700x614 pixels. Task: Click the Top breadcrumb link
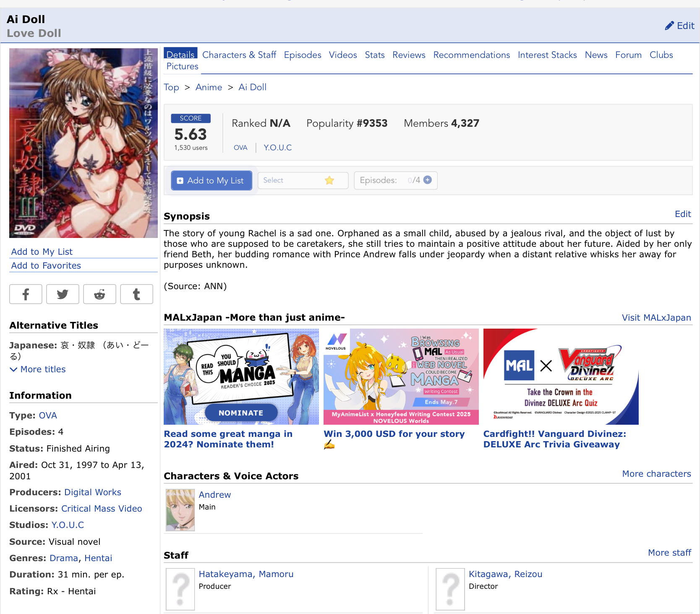(x=171, y=87)
